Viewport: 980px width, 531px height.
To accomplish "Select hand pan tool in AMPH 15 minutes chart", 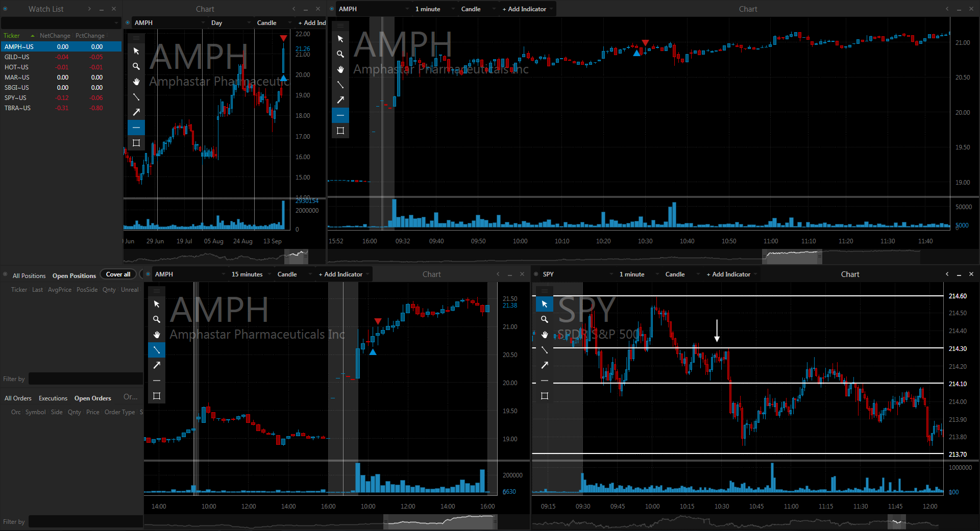I will pyautogui.click(x=157, y=335).
